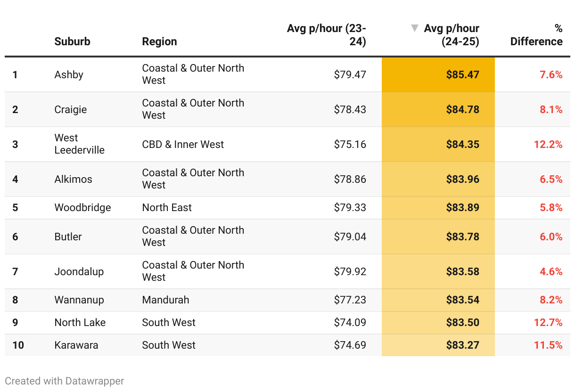The image size is (575, 392).
Task: Click the $79.92 value for Joondalup
Action: tap(350, 271)
